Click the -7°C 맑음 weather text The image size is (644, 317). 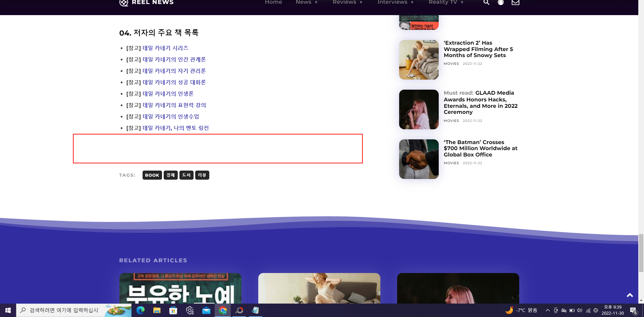tap(527, 310)
